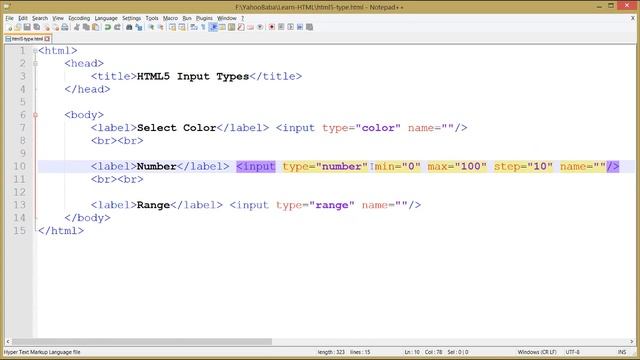640x360 pixels.
Task: Open the Settings menu
Action: (x=131, y=18)
